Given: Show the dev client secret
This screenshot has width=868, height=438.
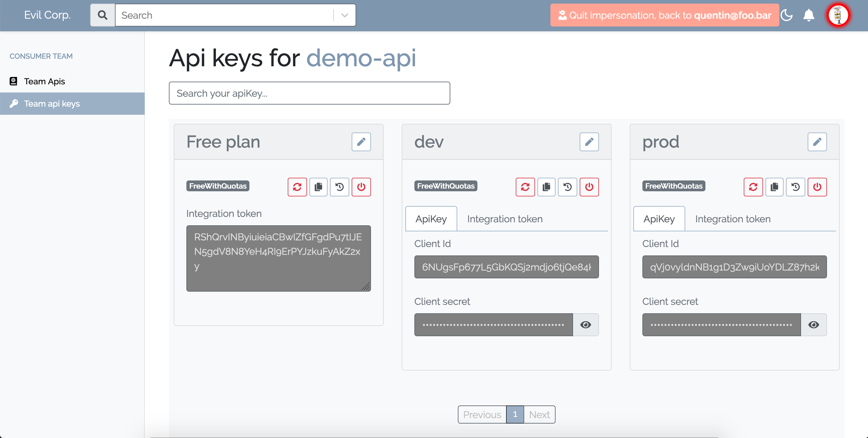Looking at the screenshot, I should click(x=585, y=324).
